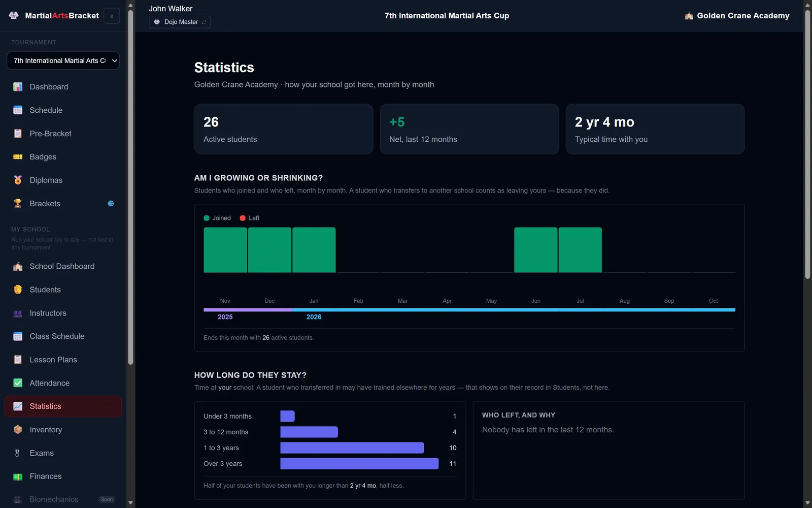Click the Left legend red swatch
Image resolution: width=812 pixels, height=508 pixels.
tap(243, 218)
